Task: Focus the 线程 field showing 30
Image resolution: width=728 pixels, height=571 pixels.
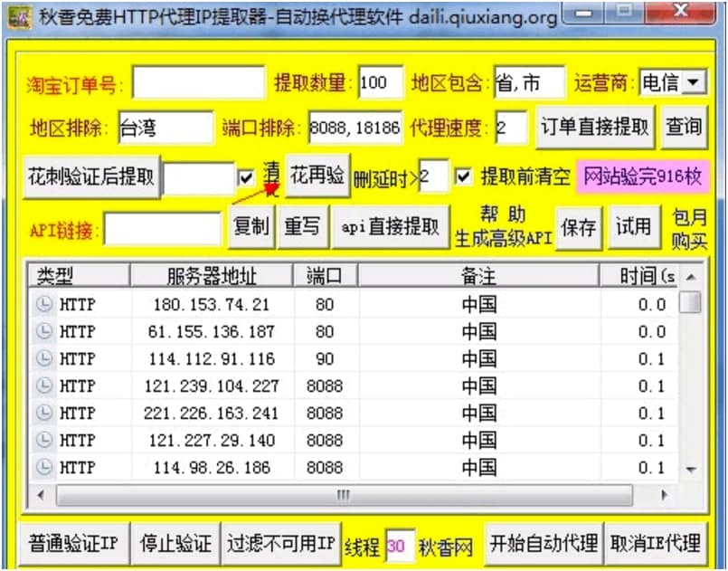Action: click(400, 546)
